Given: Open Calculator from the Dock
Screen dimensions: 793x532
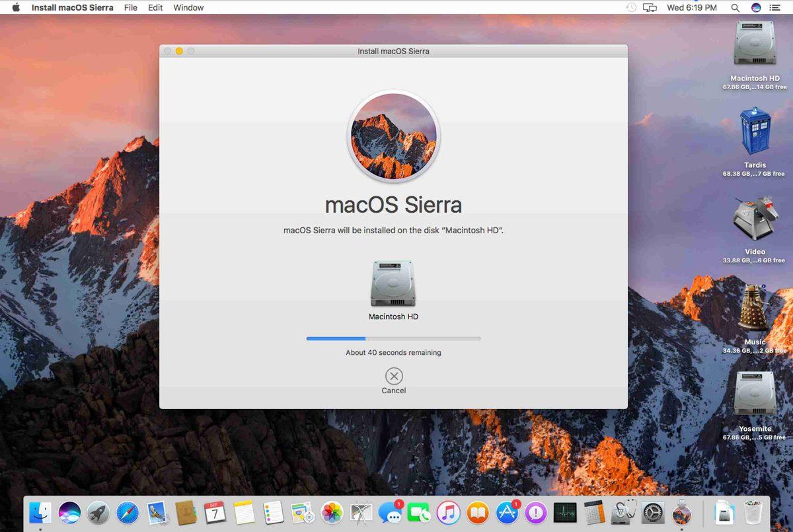Looking at the screenshot, I should (593, 512).
